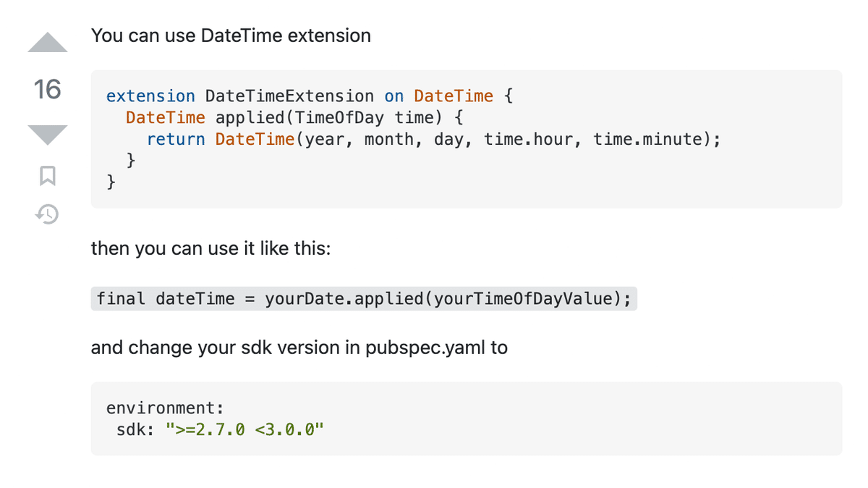Viewport: 868px width, 488px height.
Task: Save the answer with the bookmark icon
Action: click(46, 176)
